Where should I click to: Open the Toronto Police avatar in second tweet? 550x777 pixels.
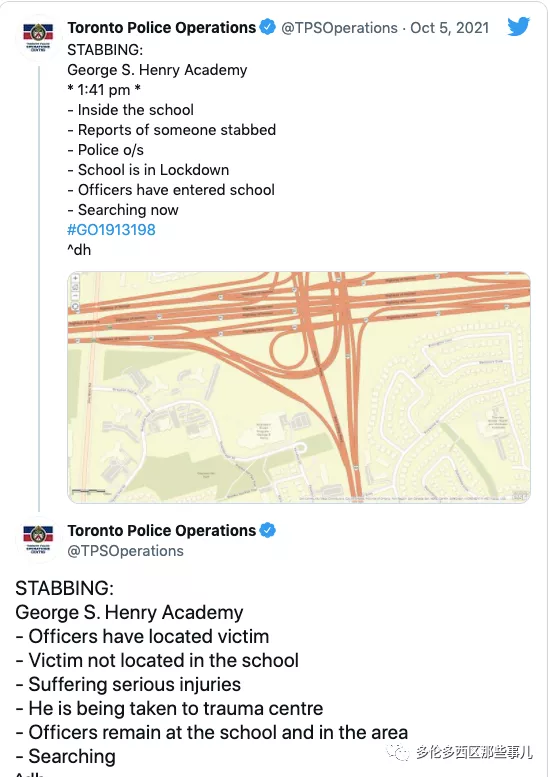(39, 540)
